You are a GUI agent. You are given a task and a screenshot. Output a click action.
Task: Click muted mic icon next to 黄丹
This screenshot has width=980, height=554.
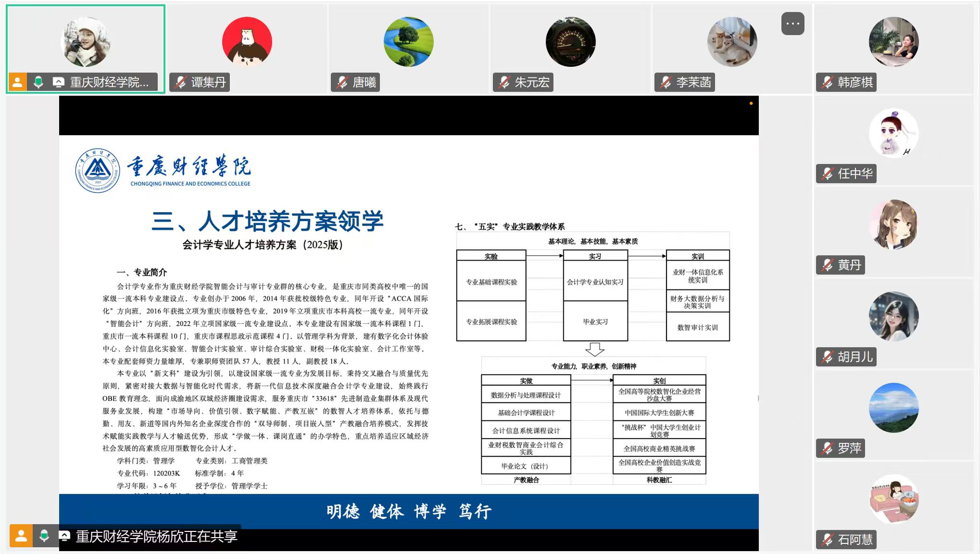pyautogui.click(x=827, y=265)
